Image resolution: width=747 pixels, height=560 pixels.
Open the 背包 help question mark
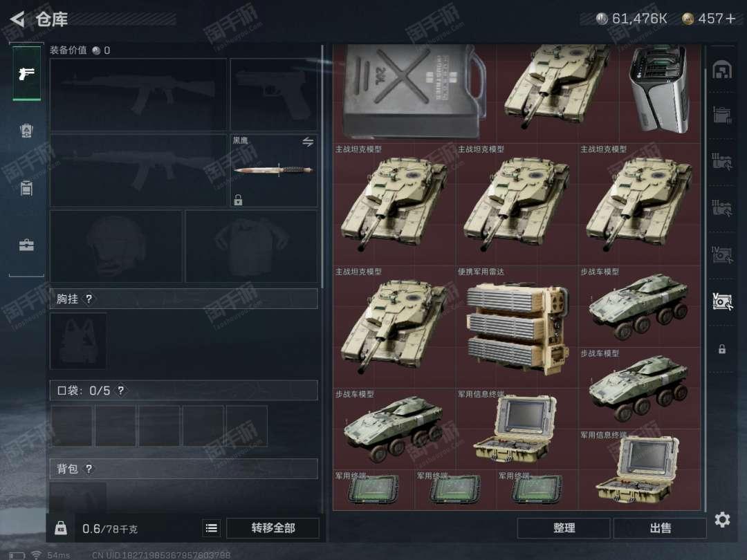coord(89,469)
